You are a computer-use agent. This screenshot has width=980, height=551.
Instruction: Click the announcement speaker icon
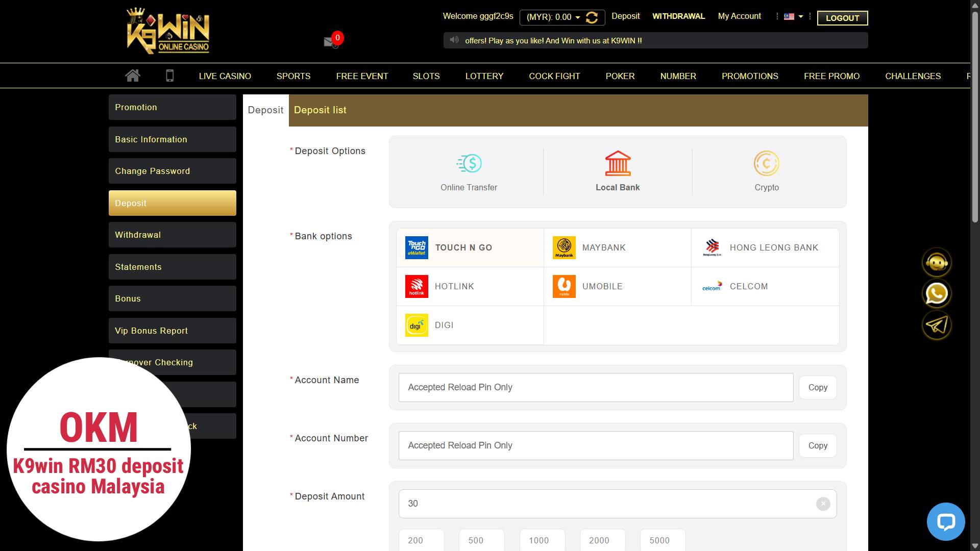click(454, 40)
